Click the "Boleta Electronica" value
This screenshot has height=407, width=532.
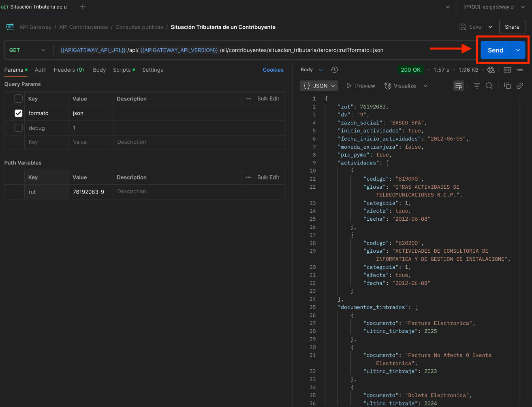[x=437, y=395]
